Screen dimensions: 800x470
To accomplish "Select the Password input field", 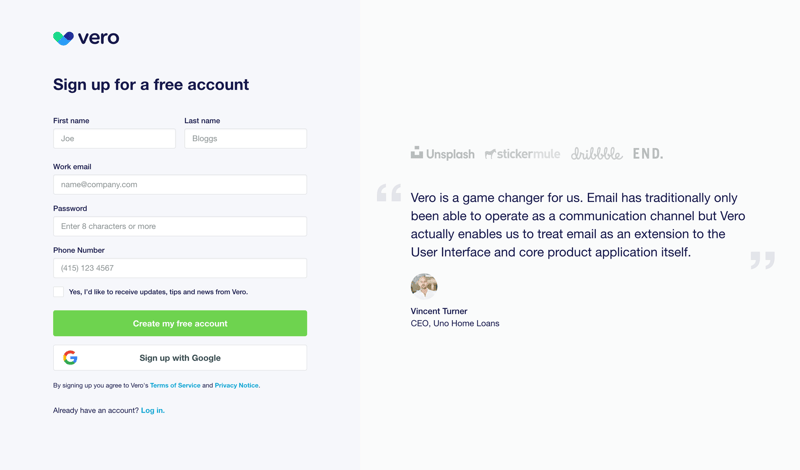I will pyautogui.click(x=180, y=227).
